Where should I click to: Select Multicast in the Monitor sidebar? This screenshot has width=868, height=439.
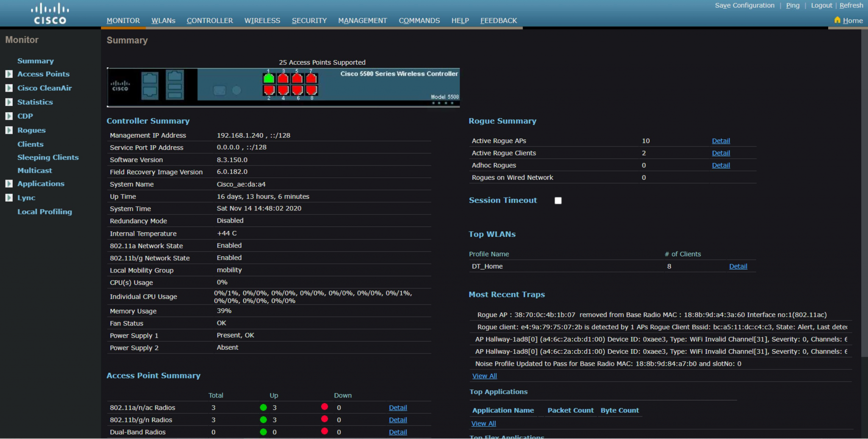[35, 170]
